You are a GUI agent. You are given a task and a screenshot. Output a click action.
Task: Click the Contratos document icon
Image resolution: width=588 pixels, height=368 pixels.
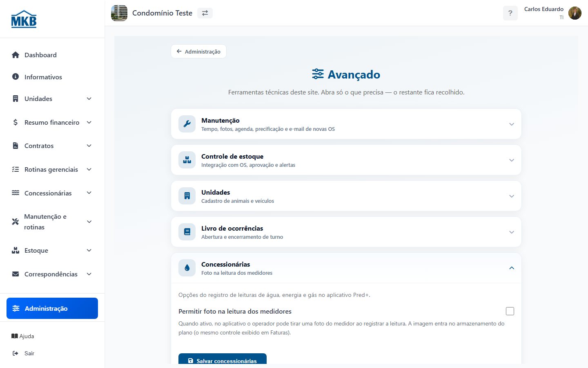tap(16, 146)
